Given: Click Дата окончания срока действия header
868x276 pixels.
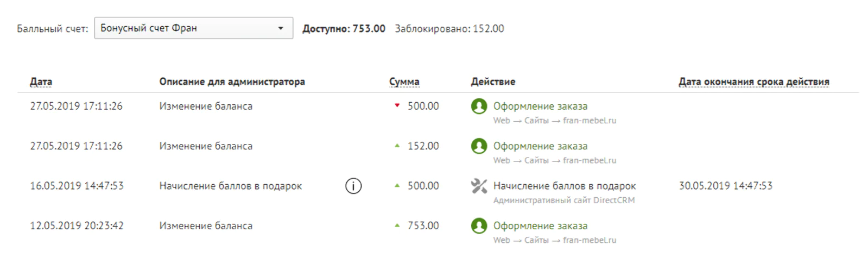Looking at the screenshot, I should [753, 81].
